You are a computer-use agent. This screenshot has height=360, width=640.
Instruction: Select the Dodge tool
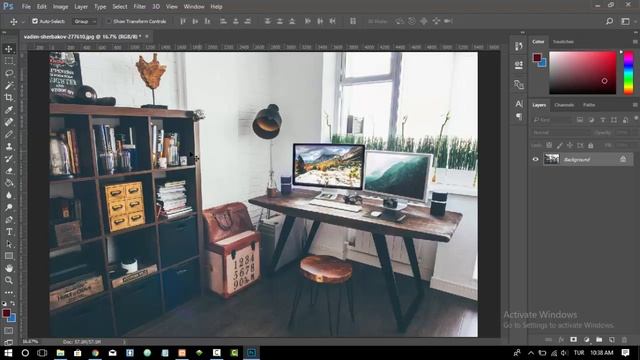9,207
